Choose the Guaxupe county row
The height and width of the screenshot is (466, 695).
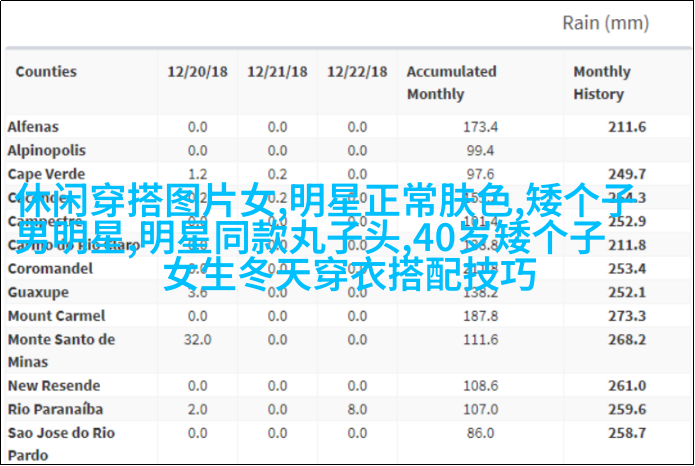[x=37, y=292]
